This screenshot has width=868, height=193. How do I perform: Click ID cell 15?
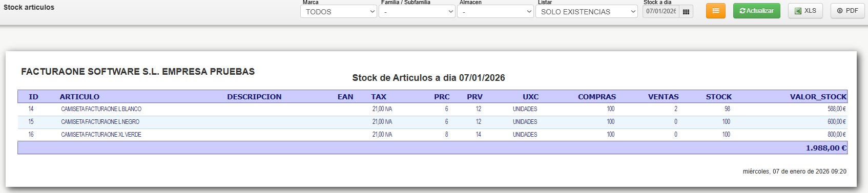(x=31, y=122)
